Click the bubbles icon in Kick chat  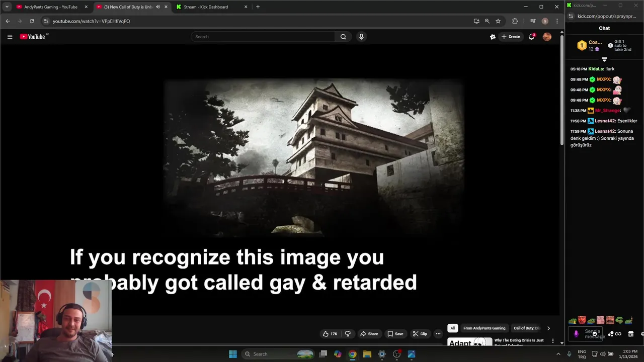pos(611,334)
